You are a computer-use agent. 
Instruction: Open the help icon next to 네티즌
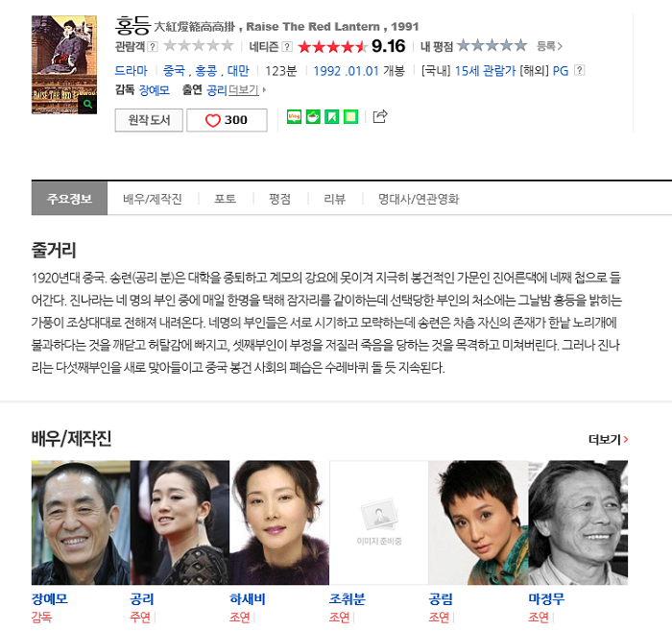point(287,46)
